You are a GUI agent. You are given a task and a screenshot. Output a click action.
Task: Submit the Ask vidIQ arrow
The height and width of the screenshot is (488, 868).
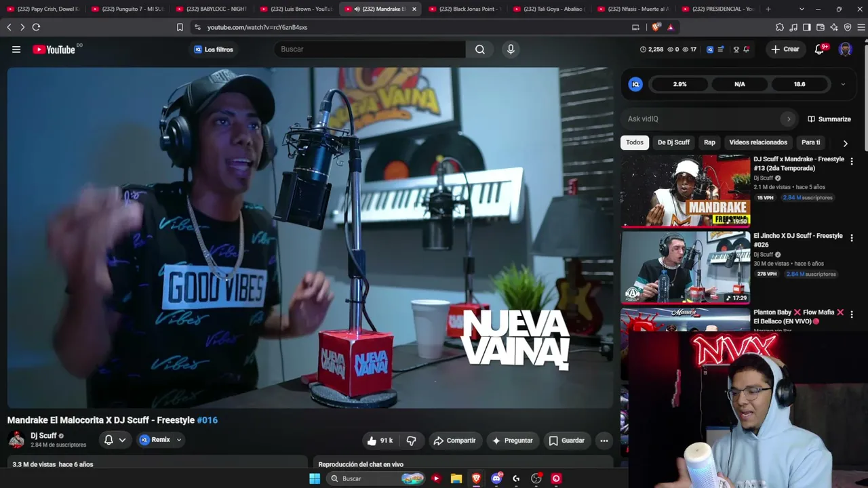[x=788, y=119]
